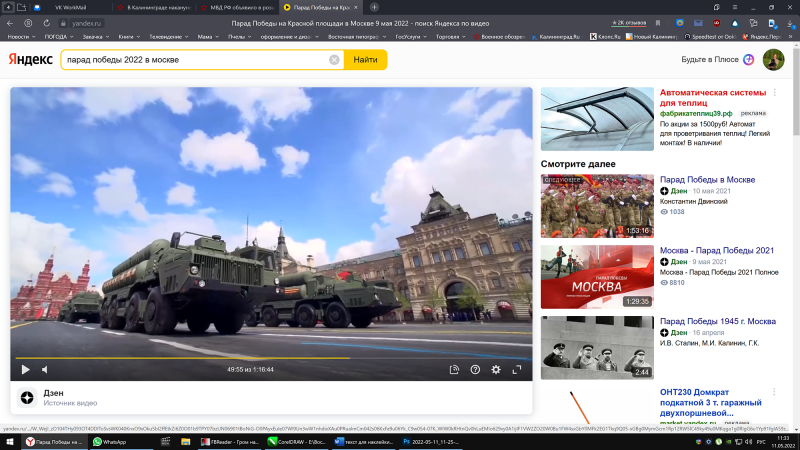This screenshot has width=800, height=450.
Task: Enter fullscreen mode in the video player
Action: coord(517,369)
